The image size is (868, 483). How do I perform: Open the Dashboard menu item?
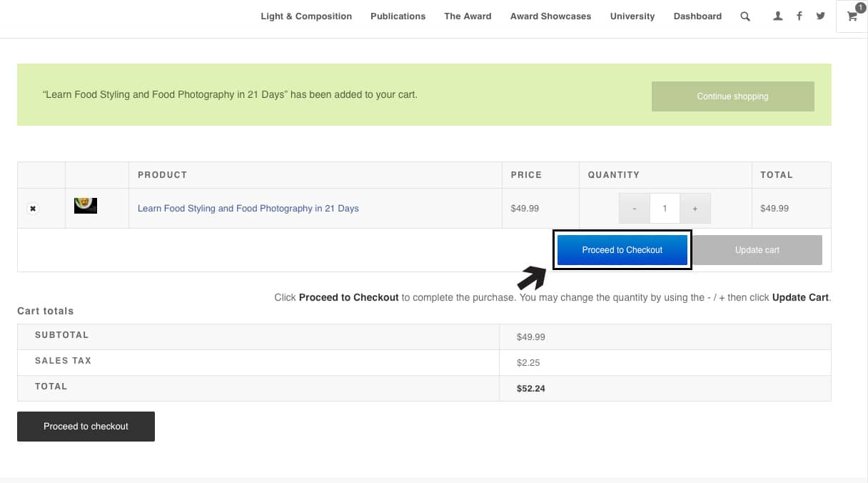697,16
